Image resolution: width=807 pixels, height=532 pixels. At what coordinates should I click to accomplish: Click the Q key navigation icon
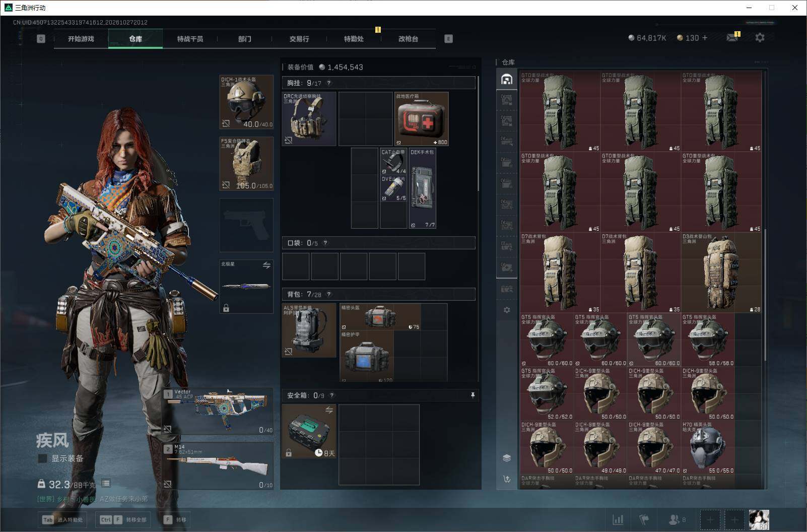click(41, 39)
